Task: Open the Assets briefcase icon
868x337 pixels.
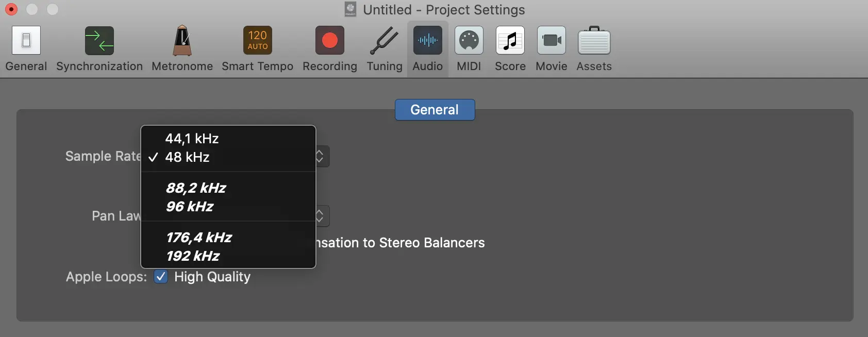Action: tap(594, 41)
